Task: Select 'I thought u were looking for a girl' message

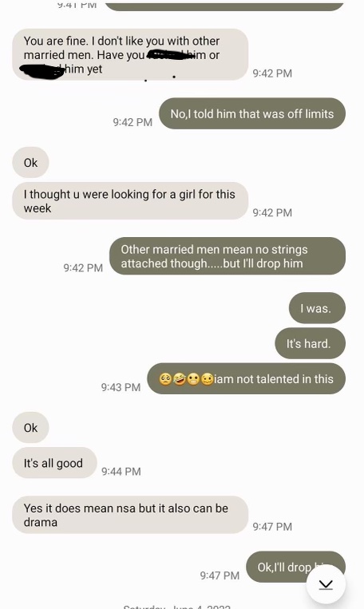Action: click(x=130, y=201)
